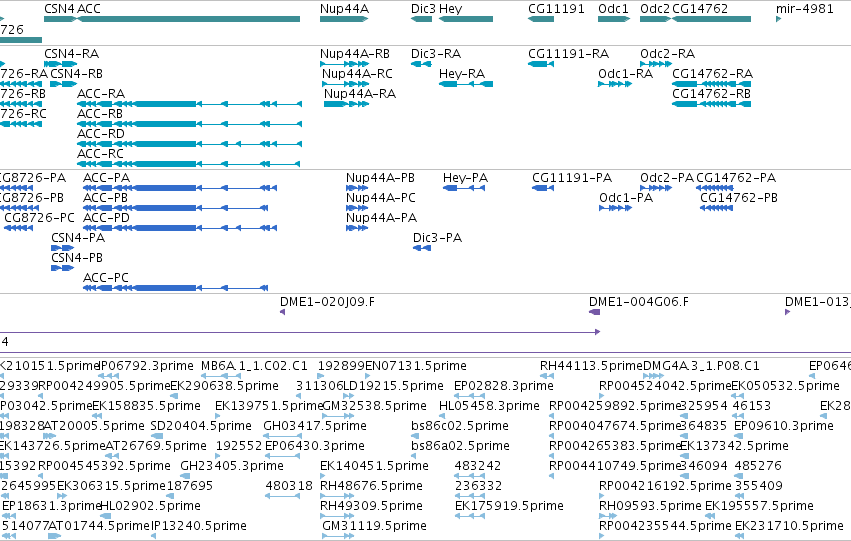The image size is (851, 541).
Task: Select the ACC-PD protein label
Action: tap(106, 218)
